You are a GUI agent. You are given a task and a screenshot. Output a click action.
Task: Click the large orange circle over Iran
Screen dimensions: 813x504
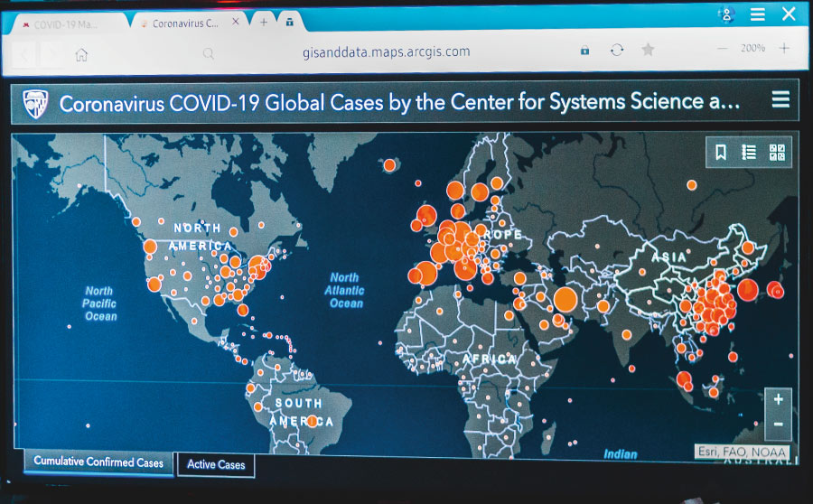pos(565,300)
